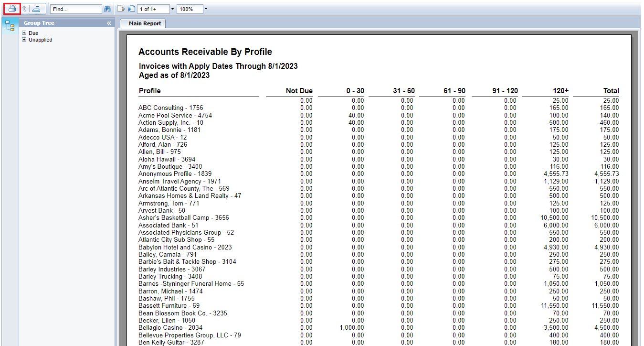
Task: Click profile Ben Kelly Guitar - 3287
Action: (170, 342)
